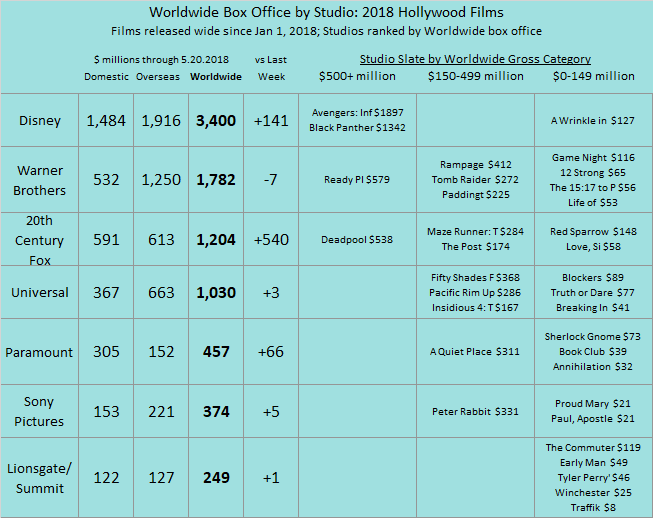Click the 20th Century Fox studio cell
The height and width of the screenshot is (518, 653).
click(40, 240)
